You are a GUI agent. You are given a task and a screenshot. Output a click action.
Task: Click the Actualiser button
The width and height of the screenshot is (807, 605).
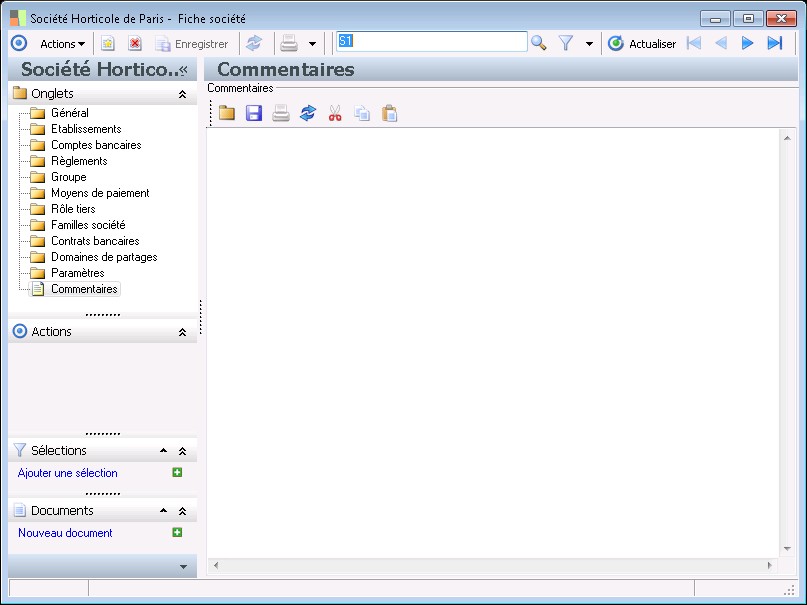pyautogui.click(x=642, y=44)
